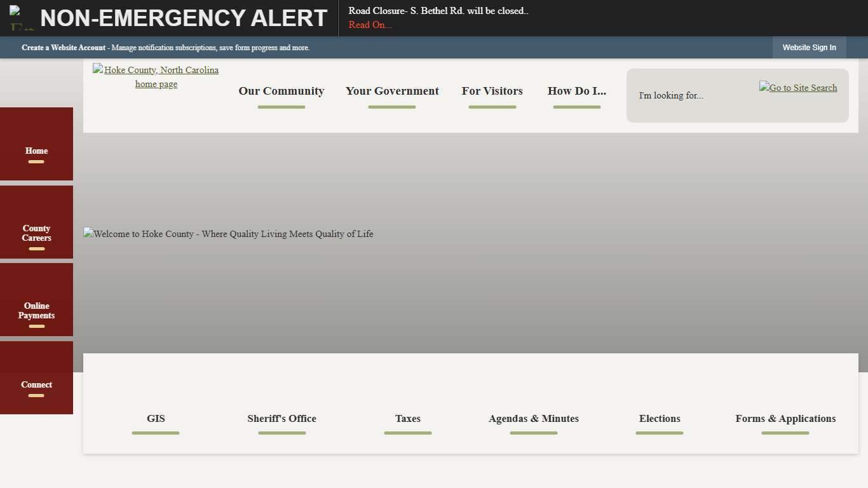Click the Website Sign In button
This screenshot has width=868, height=488.
click(809, 47)
